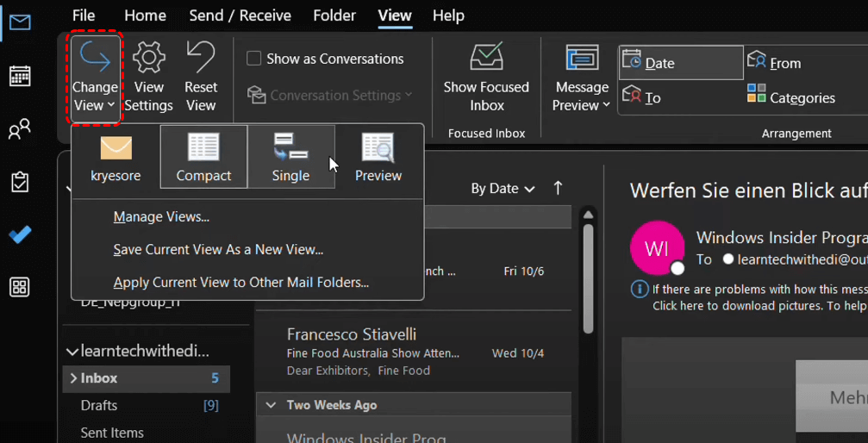Select the Compact view option
Image resolution: width=868 pixels, height=443 pixels.
[x=203, y=157]
